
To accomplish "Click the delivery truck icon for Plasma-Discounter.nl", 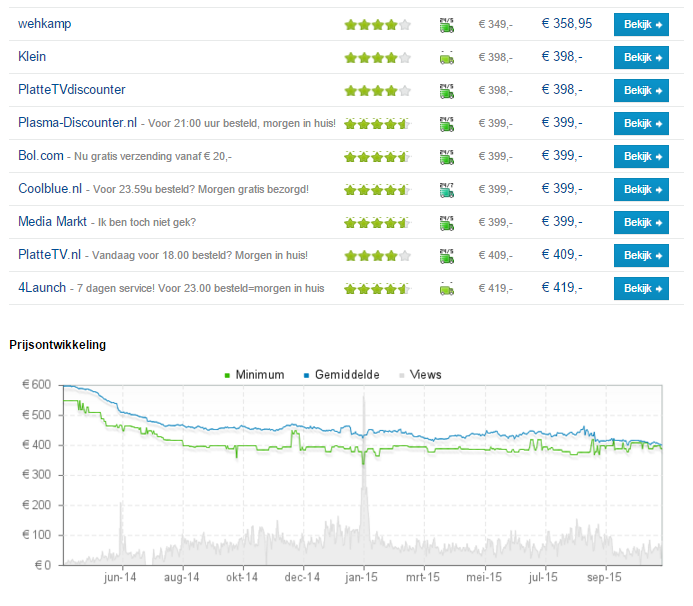I will (x=447, y=124).
